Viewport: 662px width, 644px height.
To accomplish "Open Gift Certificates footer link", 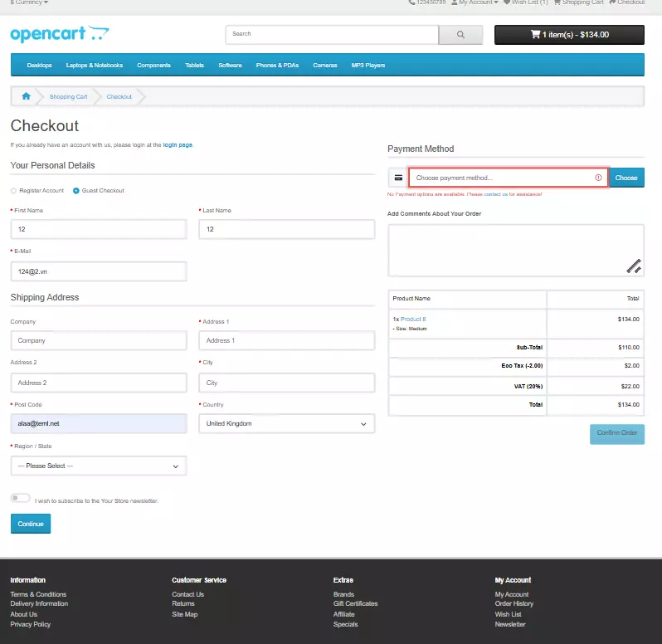I will tap(356, 604).
